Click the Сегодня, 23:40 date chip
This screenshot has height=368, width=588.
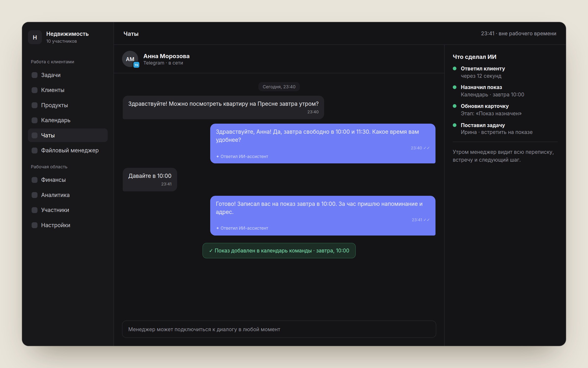tap(279, 87)
